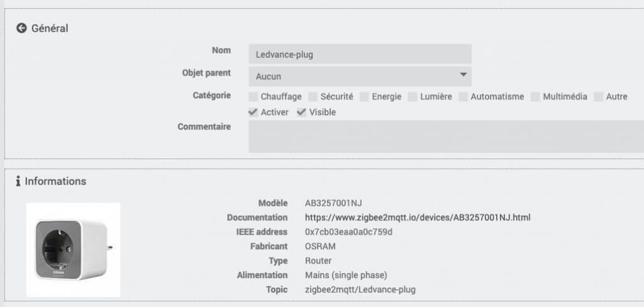
Task: Click the Informations info icon
Action: pos(18,181)
